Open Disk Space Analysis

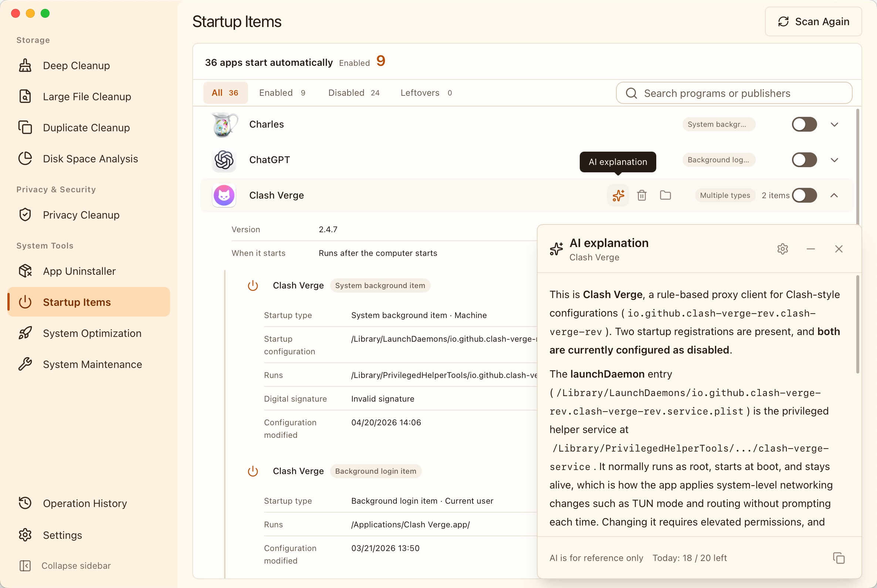pos(88,159)
